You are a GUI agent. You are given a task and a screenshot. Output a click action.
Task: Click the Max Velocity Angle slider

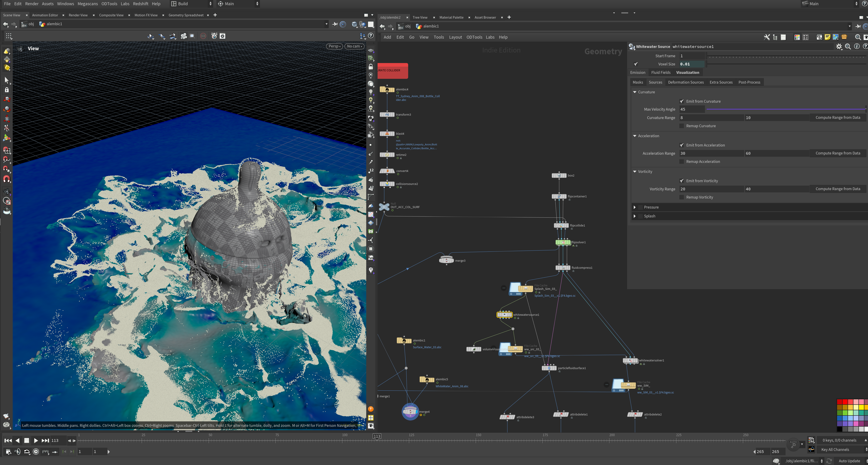pyautogui.click(x=786, y=109)
